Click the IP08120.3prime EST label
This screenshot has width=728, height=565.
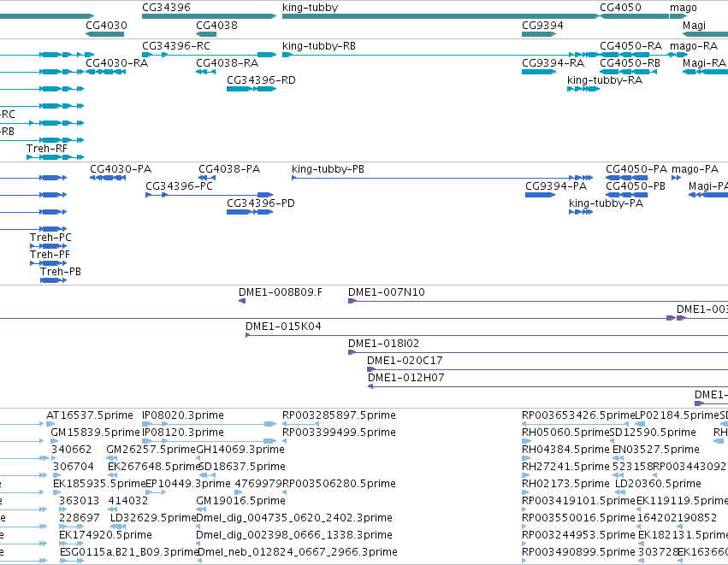point(183,433)
